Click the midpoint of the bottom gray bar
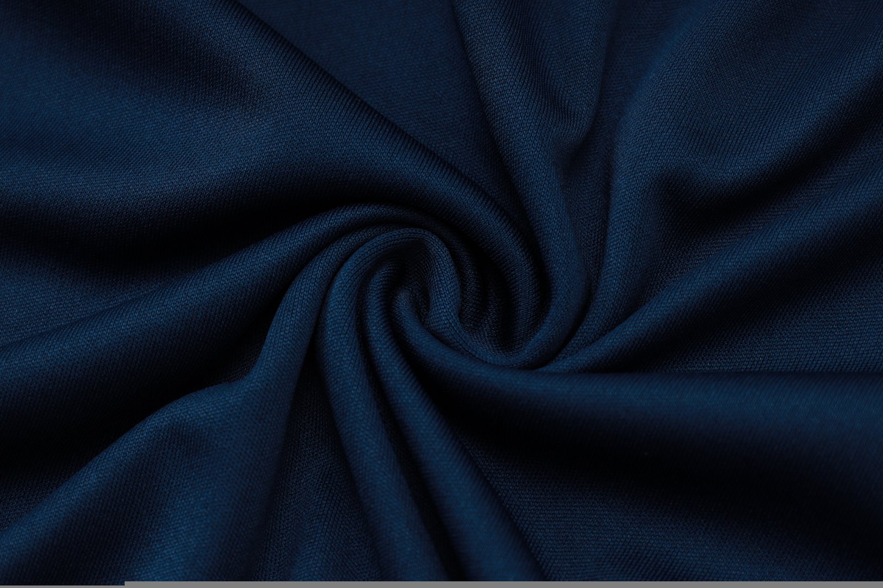Screen dimensions: 883x588 click(x=503, y=584)
